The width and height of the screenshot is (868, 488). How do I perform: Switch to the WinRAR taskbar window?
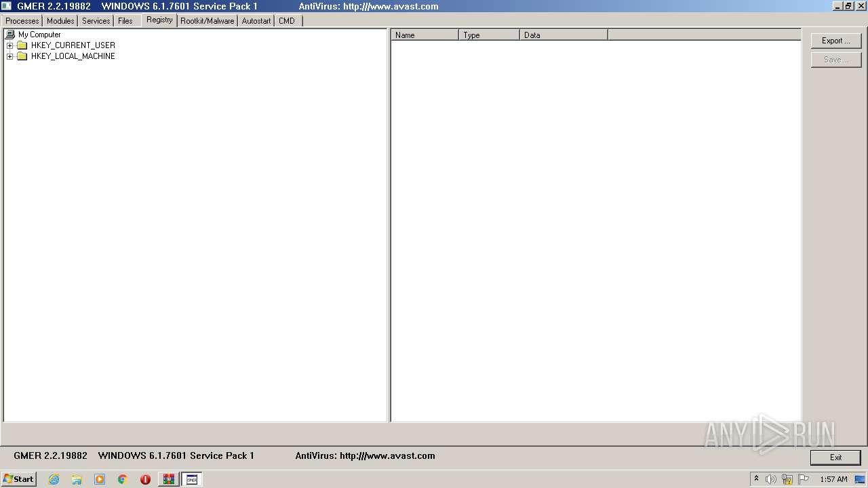click(x=169, y=479)
